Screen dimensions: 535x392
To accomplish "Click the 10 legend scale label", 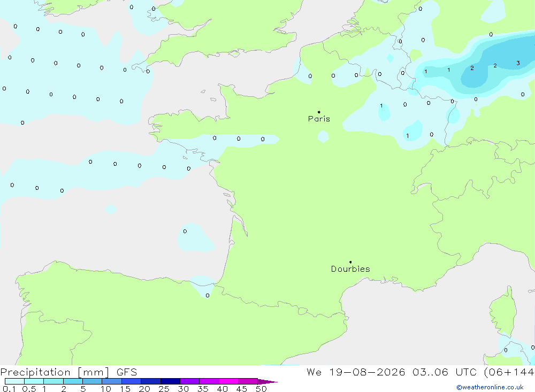I will [x=106, y=389].
